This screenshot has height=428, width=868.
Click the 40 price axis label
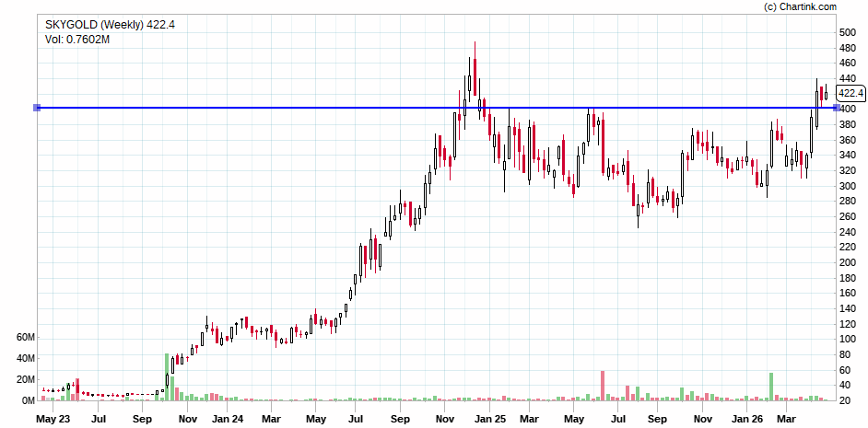tap(845, 386)
